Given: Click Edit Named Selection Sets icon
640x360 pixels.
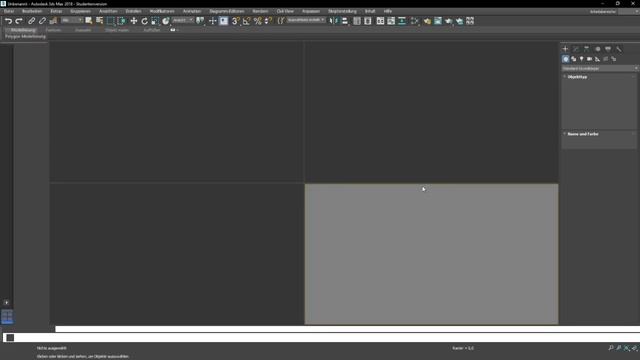Looking at the screenshot, I should click(x=281, y=21).
